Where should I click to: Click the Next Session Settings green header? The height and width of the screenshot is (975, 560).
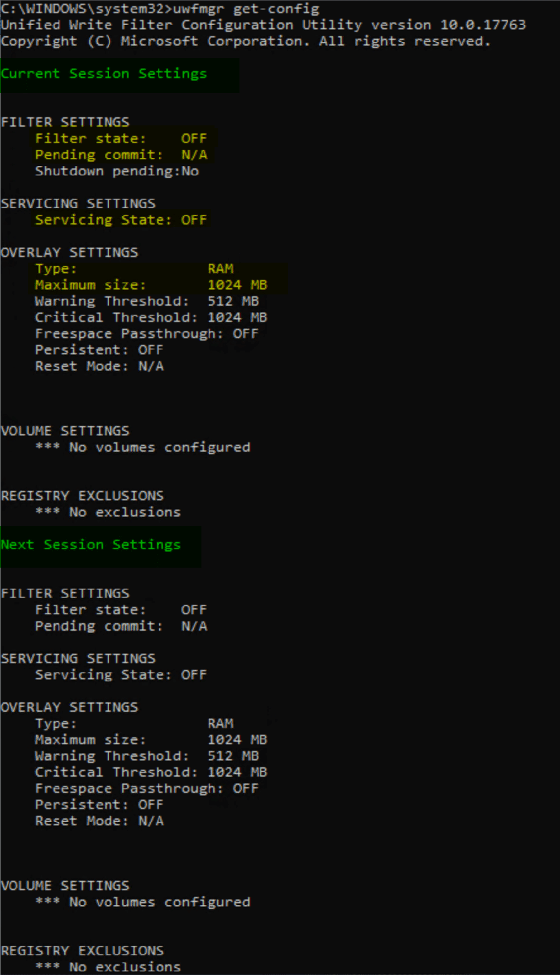pyautogui.click(x=91, y=544)
